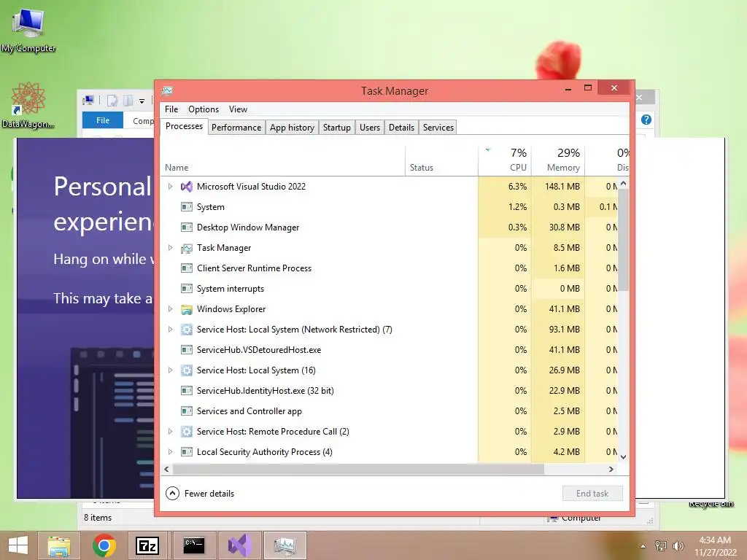Expand Service Host: Remote Procedure Call (2)
The image size is (747, 560).
170,432
